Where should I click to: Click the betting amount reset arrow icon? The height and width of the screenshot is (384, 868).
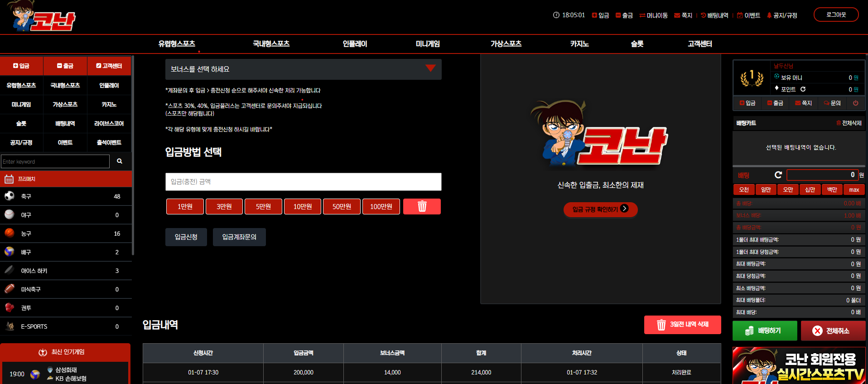[x=778, y=175]
